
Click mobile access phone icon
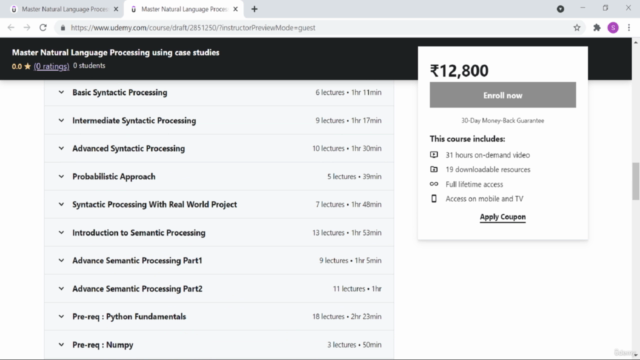point(433,198)
